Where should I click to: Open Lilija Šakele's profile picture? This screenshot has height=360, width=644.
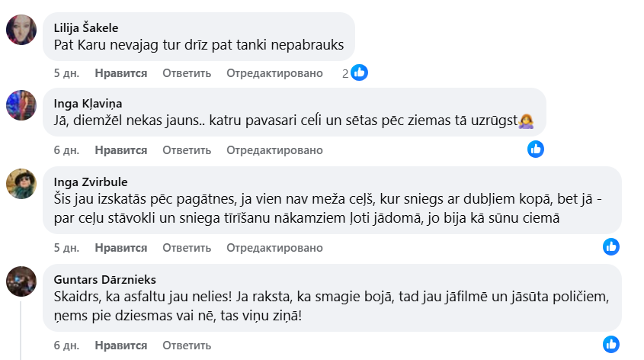pos(21,30)
